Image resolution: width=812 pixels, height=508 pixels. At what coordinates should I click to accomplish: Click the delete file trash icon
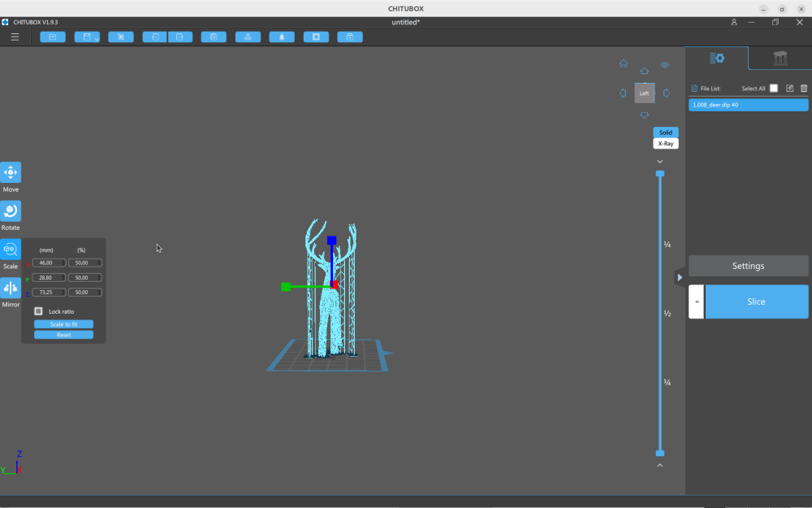click(x=804, y=88)
